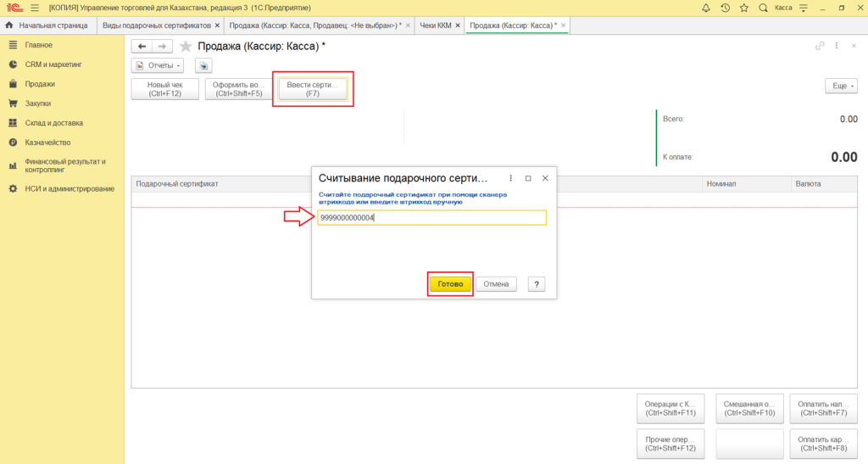This screenshot has width=868, height=464.
Task: Open CRM и маркетинг section
Action: (53, 64)
